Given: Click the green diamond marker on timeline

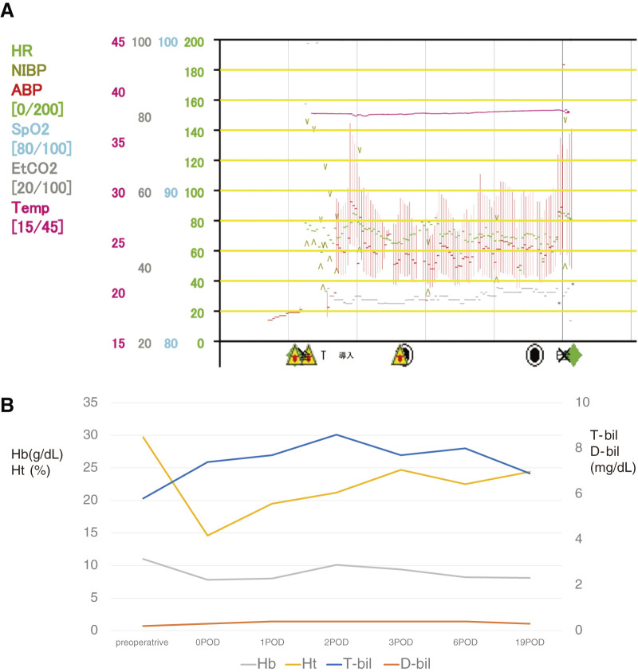Looking at the screenshot, I should [574, 356].
